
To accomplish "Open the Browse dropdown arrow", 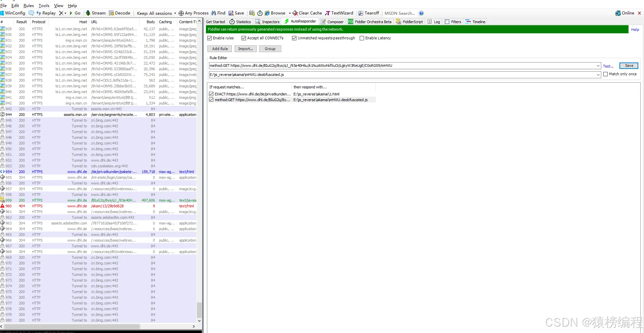I will [x=290, y=13].
